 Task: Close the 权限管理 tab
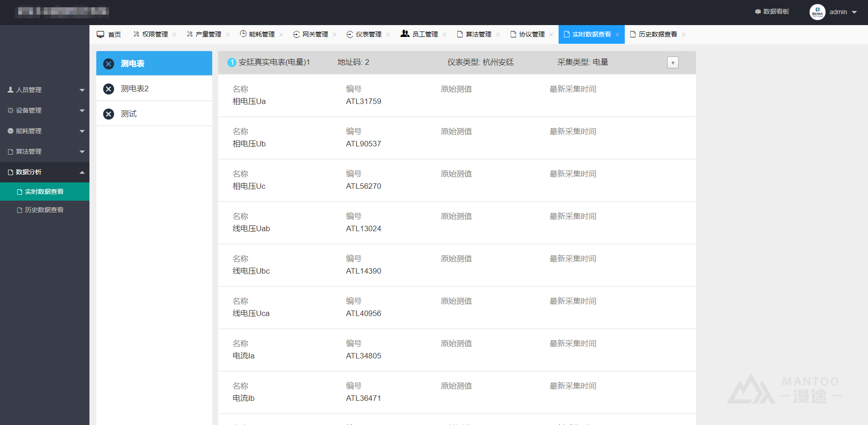point(174,35)
